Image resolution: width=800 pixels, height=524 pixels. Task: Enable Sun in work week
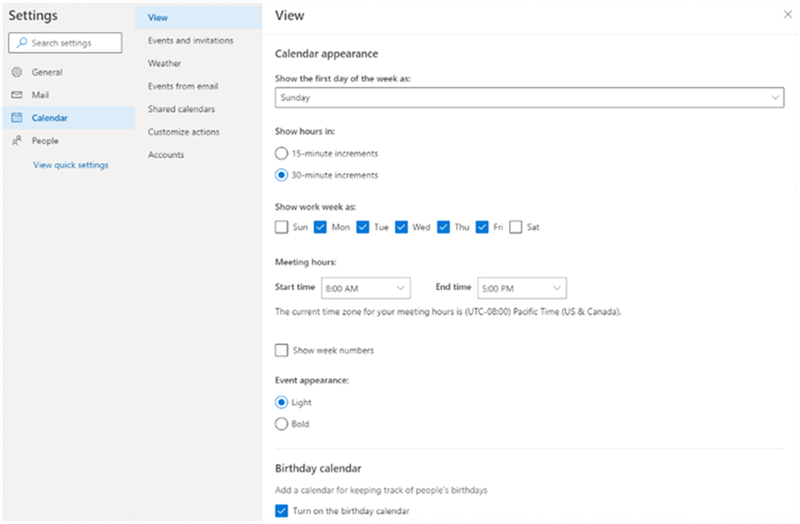282,227
